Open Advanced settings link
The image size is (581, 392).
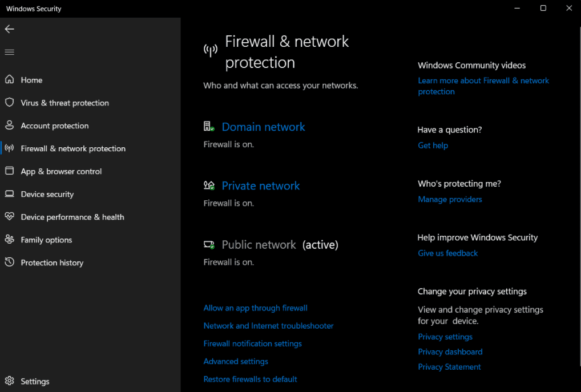[x=236, y=361]
